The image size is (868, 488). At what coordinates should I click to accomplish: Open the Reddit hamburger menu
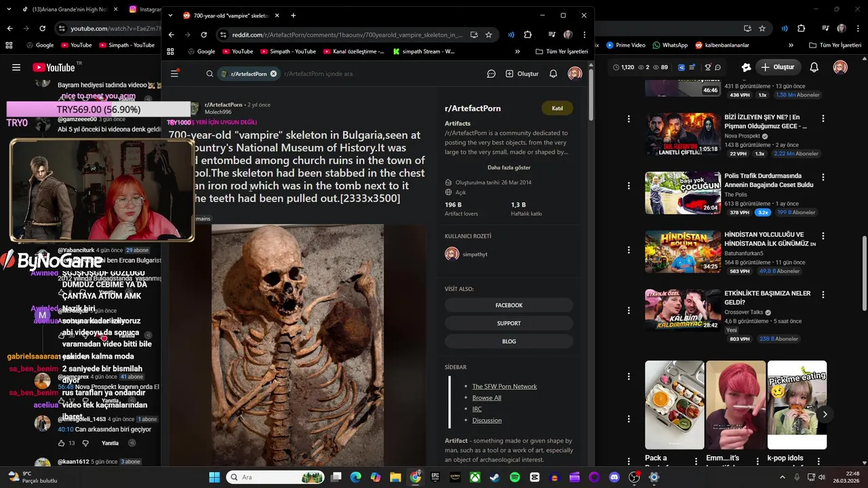[174, 73]
